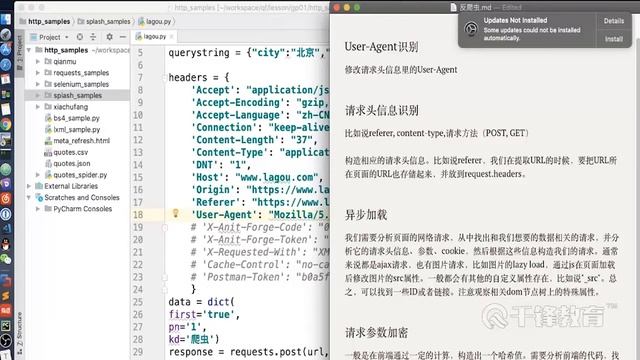Toggle the 1: Project tool window button

[x=19, y=52]
